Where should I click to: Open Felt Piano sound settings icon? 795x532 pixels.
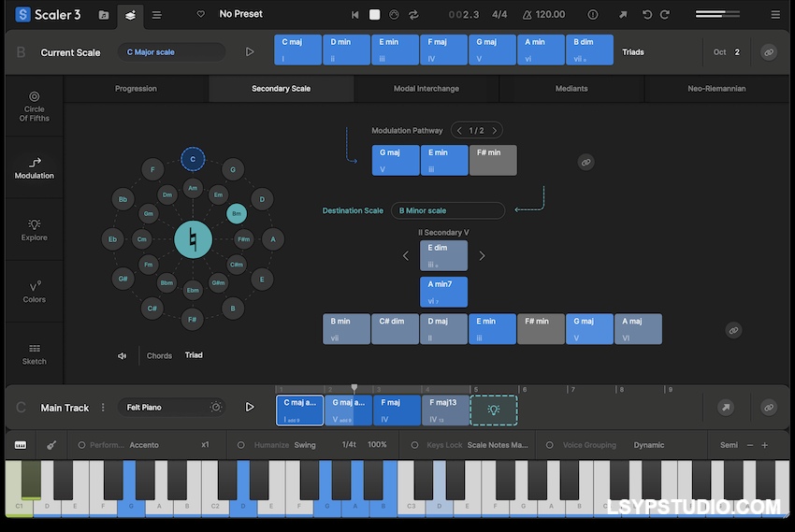coord(216,407)
